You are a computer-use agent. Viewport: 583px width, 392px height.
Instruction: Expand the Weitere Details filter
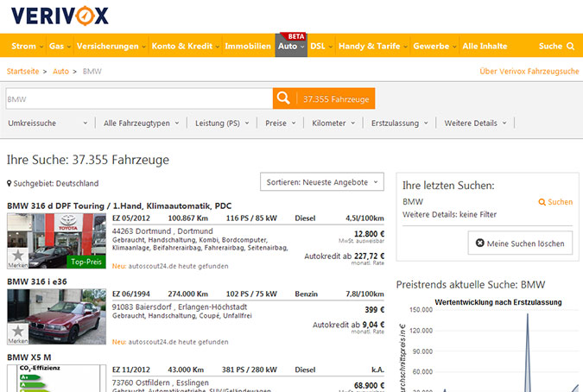475,123
